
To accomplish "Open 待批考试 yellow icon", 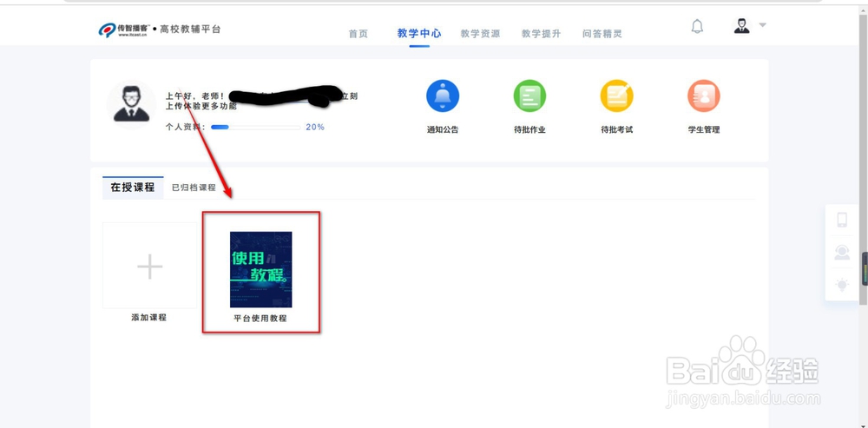I will pos(616,95).
